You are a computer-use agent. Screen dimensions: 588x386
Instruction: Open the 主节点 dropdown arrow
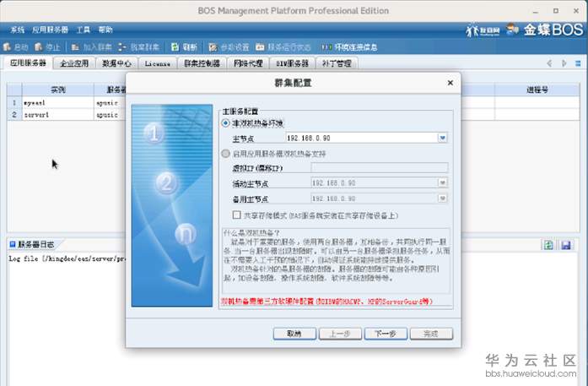(443, 138)
